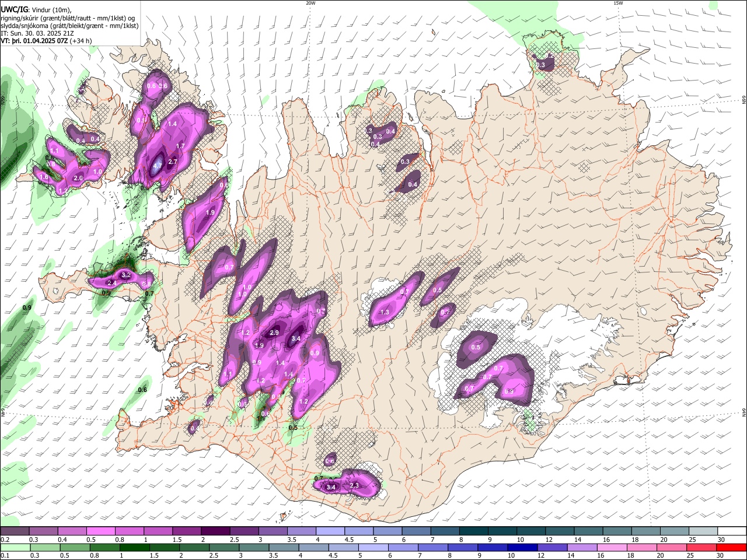The height and width of the screenshot is (560, 747).
Task: Click the '1.1' value in the northern Westfjords
Action: point(54,150)
